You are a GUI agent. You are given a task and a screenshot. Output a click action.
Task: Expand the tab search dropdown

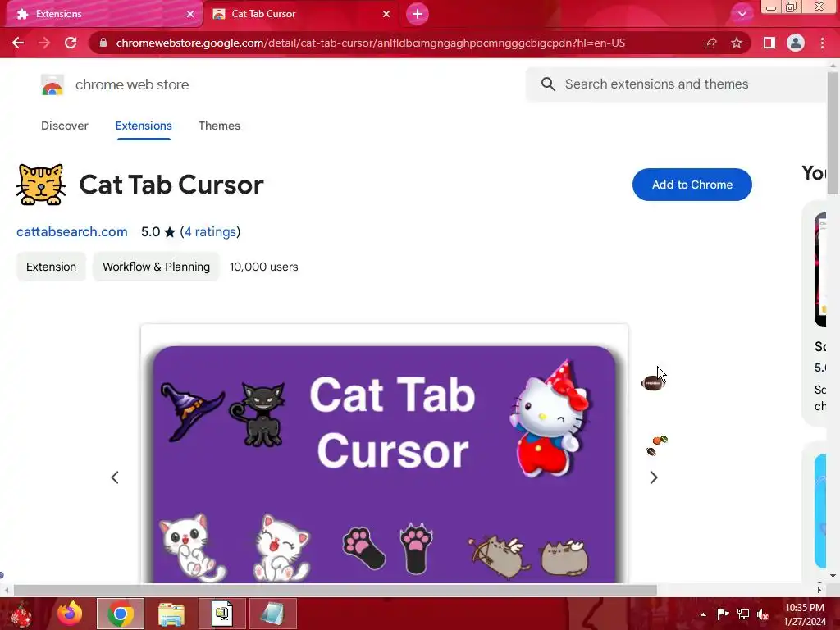(742, 14)
